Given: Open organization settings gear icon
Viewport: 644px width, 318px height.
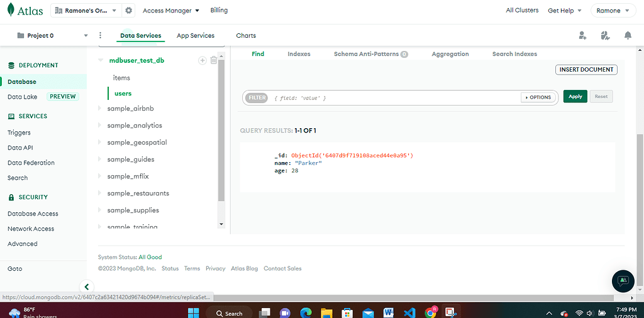Looking at the screenshot, I should (129, 11).
